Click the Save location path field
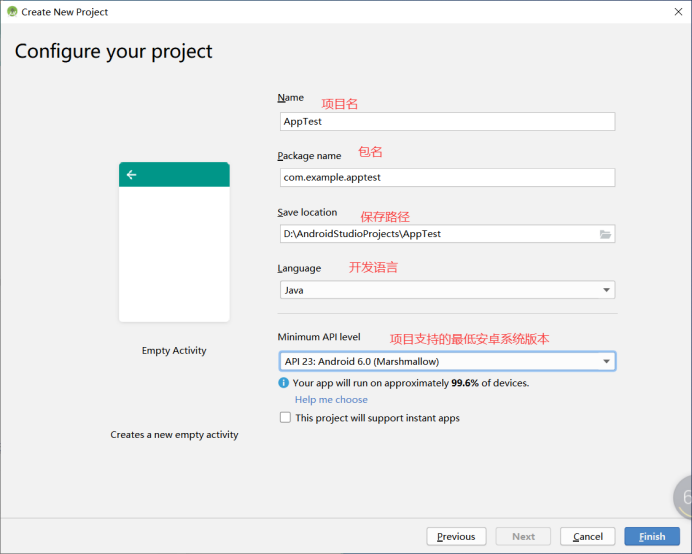Screen dimensions: 692x554 tap(439, 234)
